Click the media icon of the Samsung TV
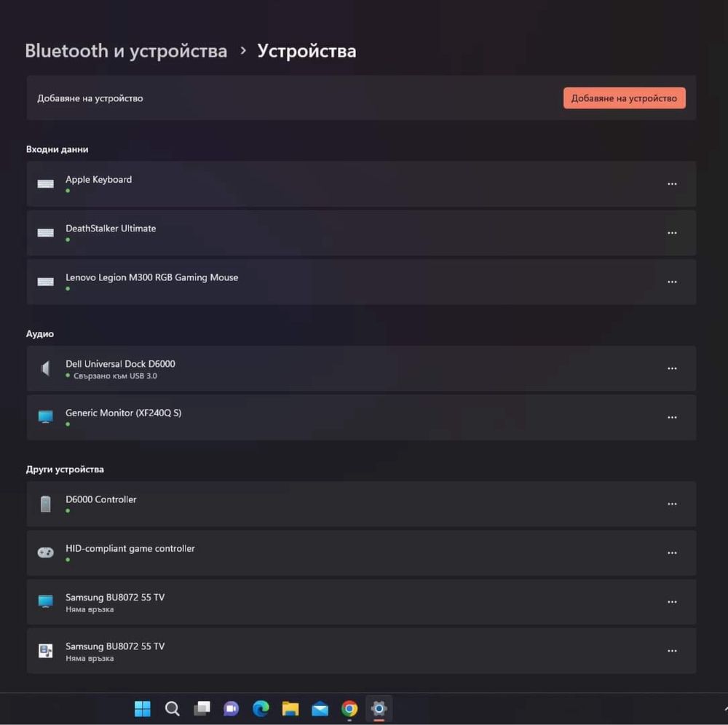Viewport: 728px width, 725px height. (x=45, y=651)
